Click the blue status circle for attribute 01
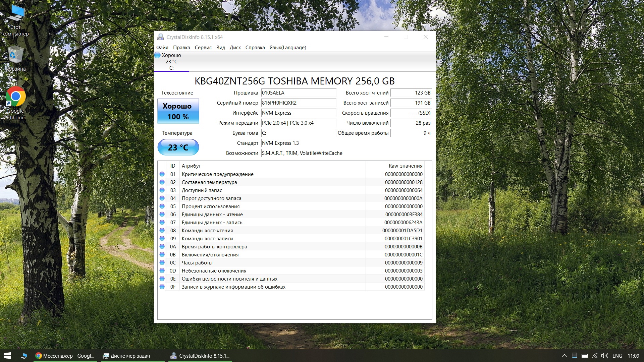 pyautogui.click(x=162, y=174)
